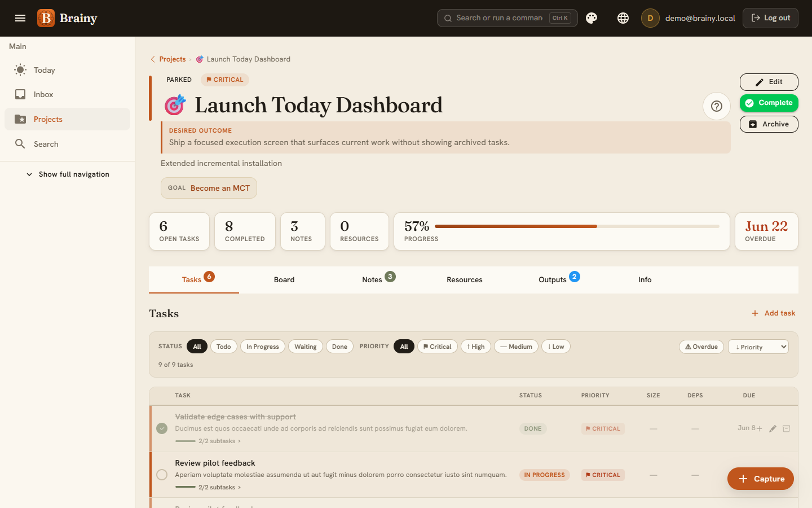Expand subtasks of Validate edge cases
This screenshot has width=812, height=508.
[x=220, y=441]
